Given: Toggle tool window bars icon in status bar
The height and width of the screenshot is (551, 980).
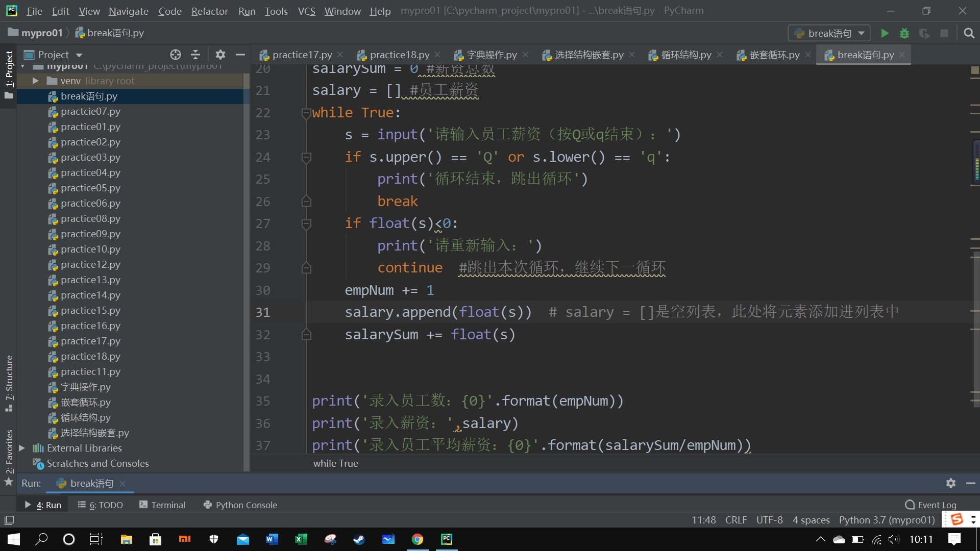Looking at the screenshot, I should [x=9, y=520].
